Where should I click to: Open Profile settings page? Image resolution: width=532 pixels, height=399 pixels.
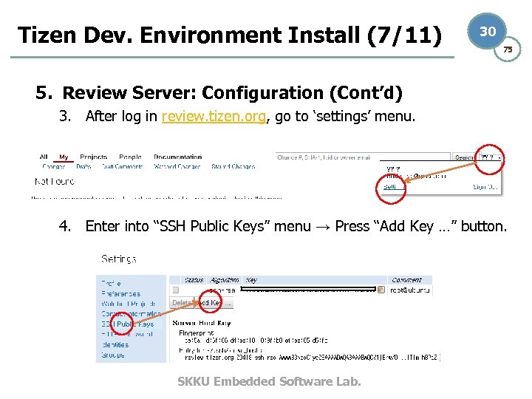tap(111, 283)
